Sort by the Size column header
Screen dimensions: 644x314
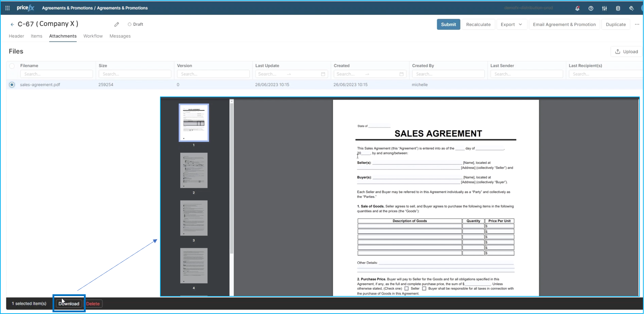click(x=103, y=66)
